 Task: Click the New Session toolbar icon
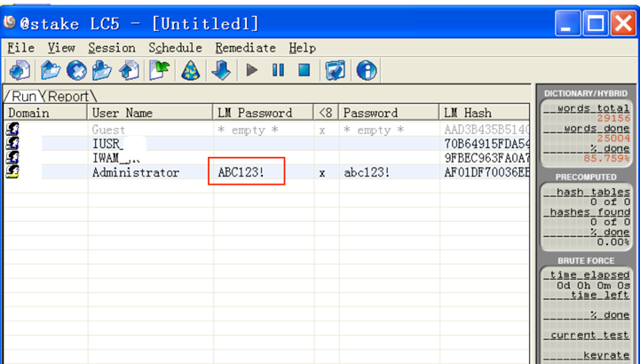20,71
